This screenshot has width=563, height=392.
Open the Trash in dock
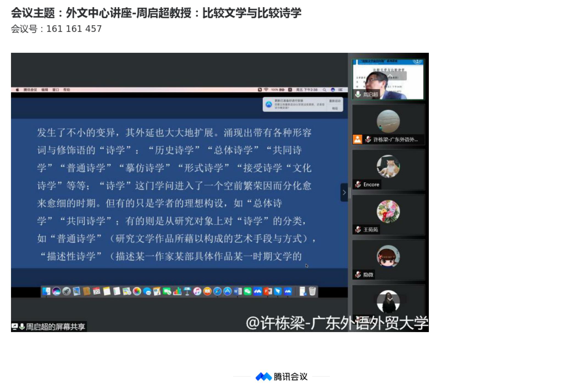pyautogui.click(x=312, y=291)
